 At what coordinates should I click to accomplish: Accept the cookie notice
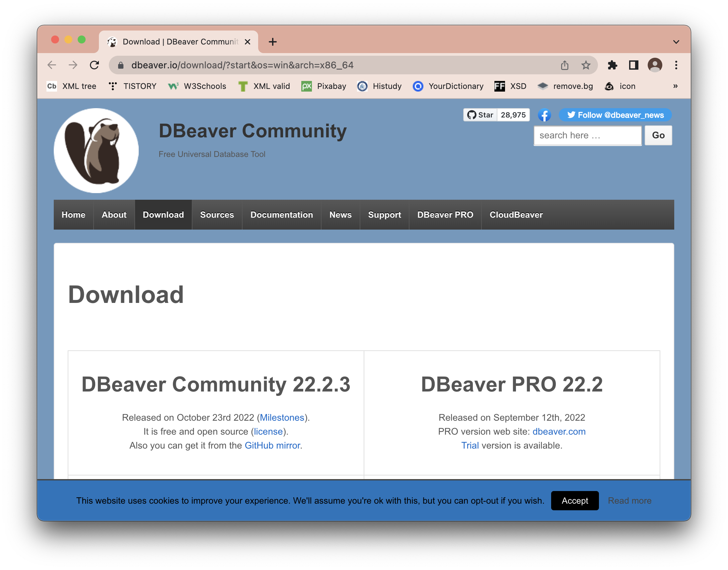[575, 501]
